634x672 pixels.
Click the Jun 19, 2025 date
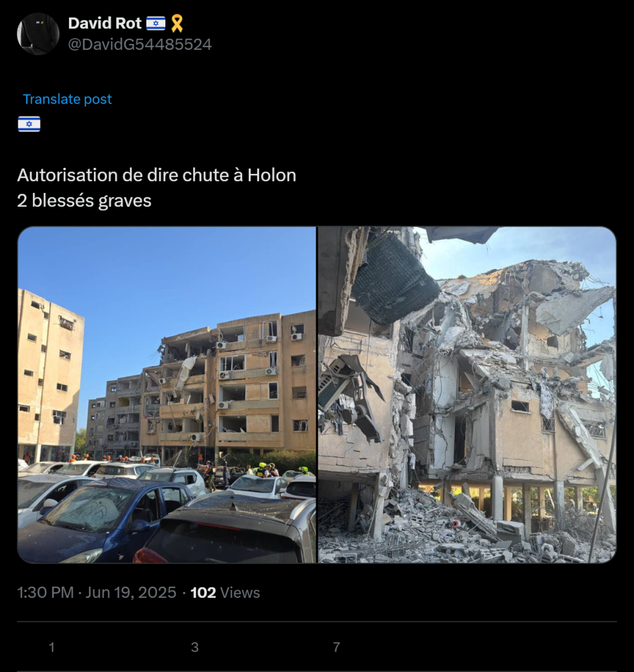131,593
